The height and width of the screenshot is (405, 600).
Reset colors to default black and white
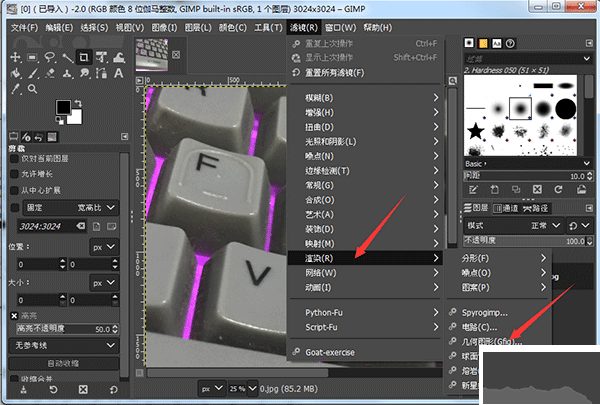pos(60,121)
